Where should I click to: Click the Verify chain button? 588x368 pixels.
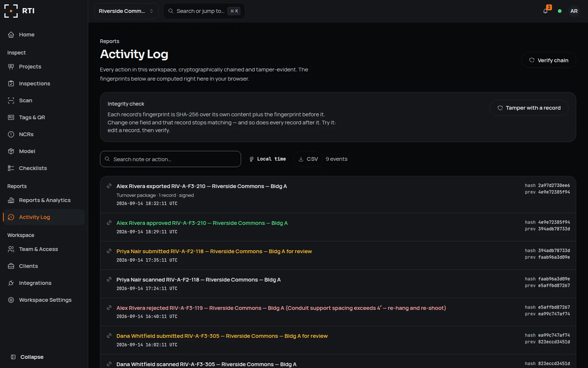pyautogui.click(x=548, y=60)
